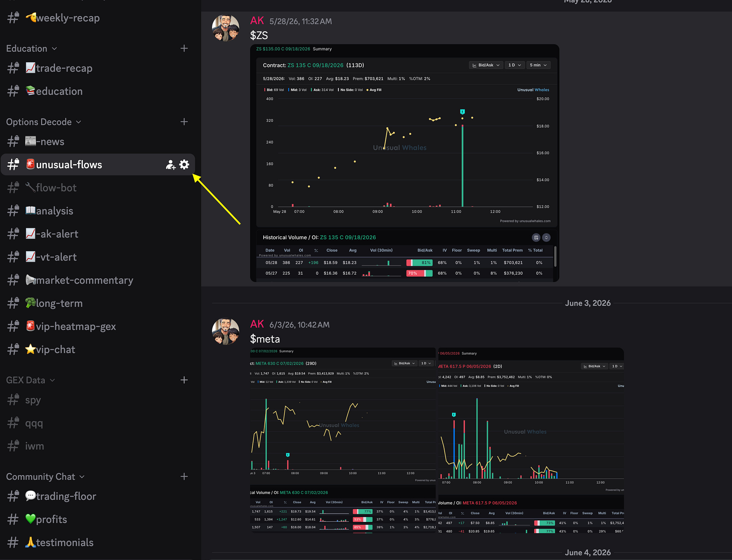Viewport: 732px width, 560px height.
Task: Enlarge the ZS 135 C chart image
Action: click(x=405, y=163)
